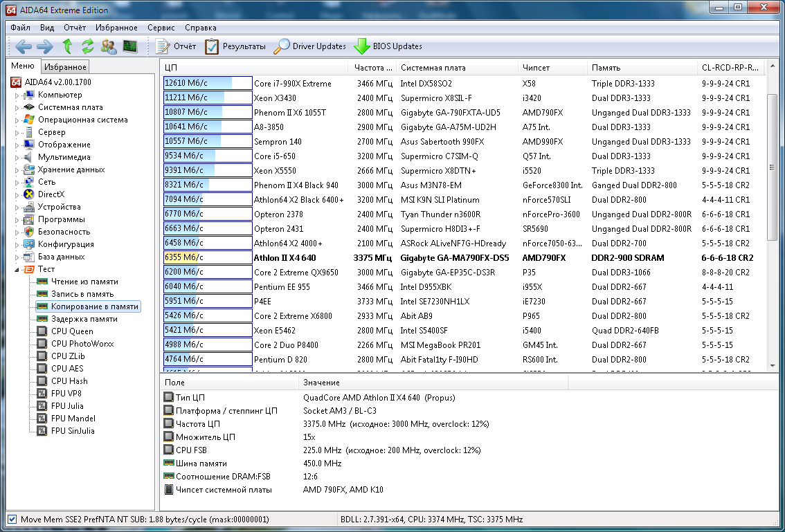Expand the DirectX node
This screenshot has height=532, width=785.
17,194
